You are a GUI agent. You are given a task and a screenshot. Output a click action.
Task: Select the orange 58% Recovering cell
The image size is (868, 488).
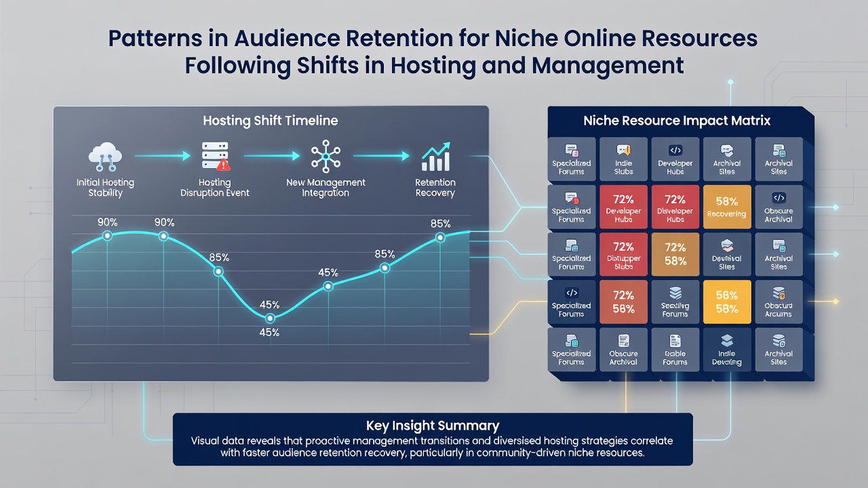[x=727, y=206]
